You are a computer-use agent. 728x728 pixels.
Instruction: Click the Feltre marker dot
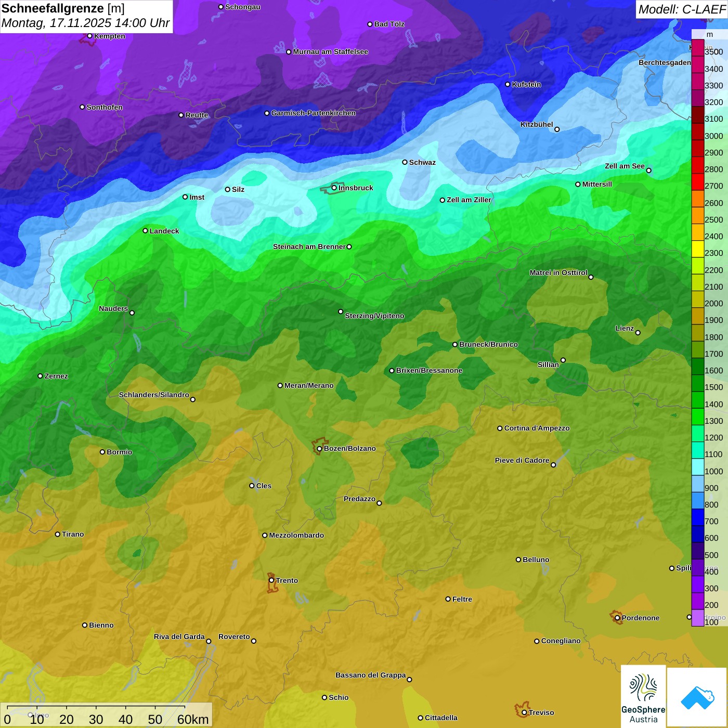448,599
